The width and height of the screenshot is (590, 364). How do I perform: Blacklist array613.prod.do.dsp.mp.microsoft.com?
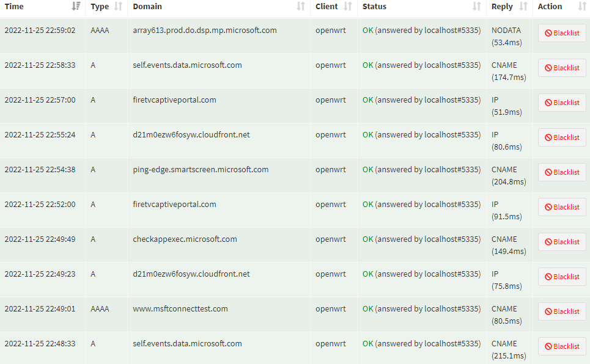(x=562, y=33)
